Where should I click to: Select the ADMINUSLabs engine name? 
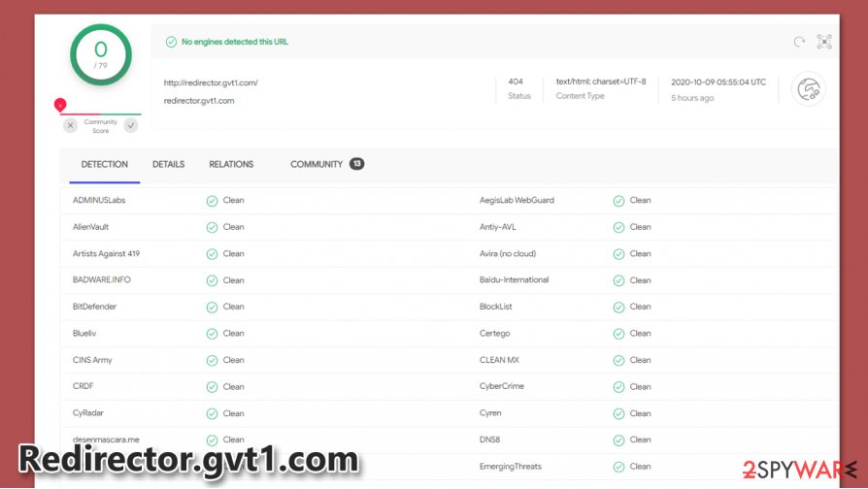(x=99, y=200)
